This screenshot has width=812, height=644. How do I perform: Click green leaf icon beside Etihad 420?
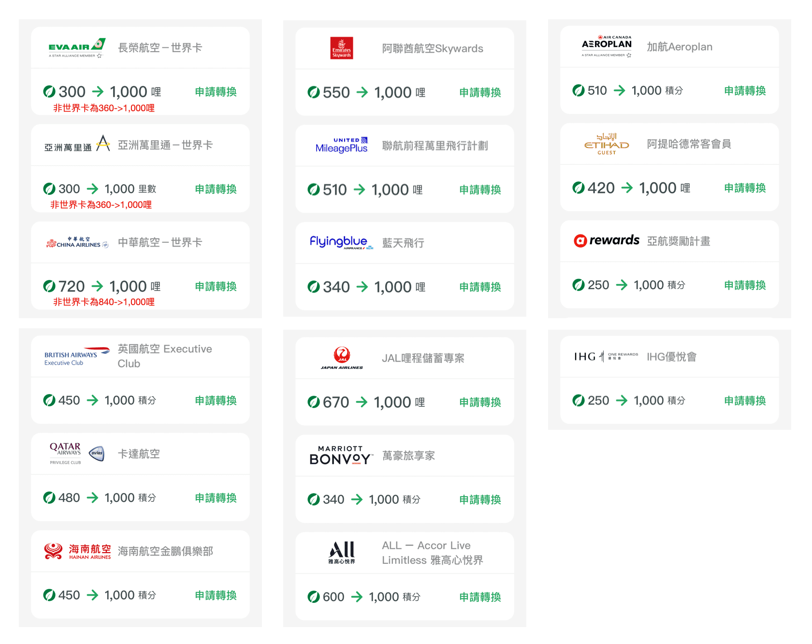click(579, 188)
